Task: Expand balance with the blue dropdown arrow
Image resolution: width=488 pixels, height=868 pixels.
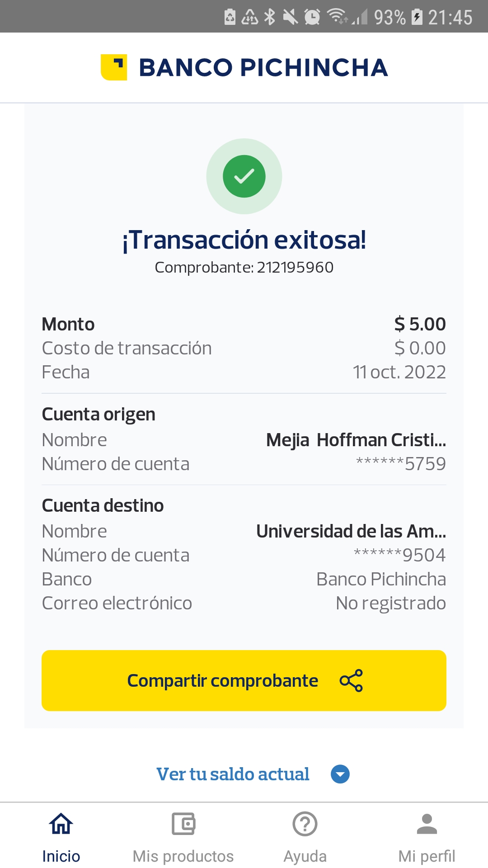Action: (340, 774)
